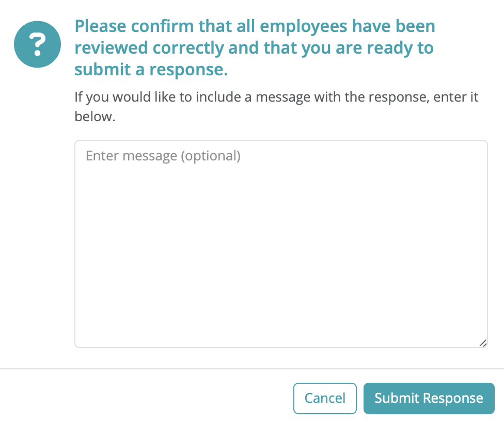Click the white question mark symbol in the circle
The height and width of the screenshot is (424, 504).
point(37,44)
